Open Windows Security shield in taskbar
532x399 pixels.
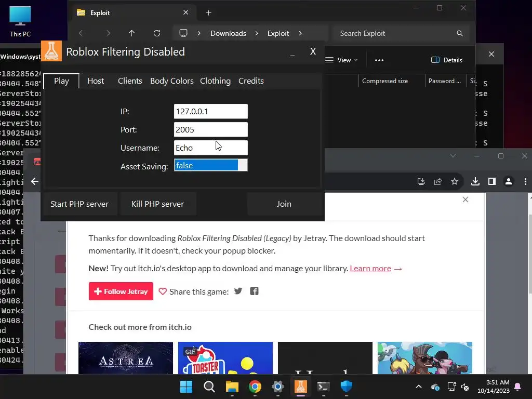click(347, 387)
